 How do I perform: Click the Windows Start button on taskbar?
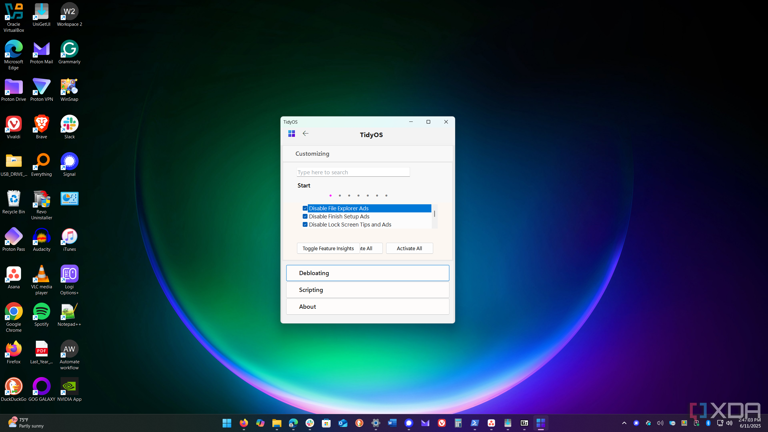point(227,423)
